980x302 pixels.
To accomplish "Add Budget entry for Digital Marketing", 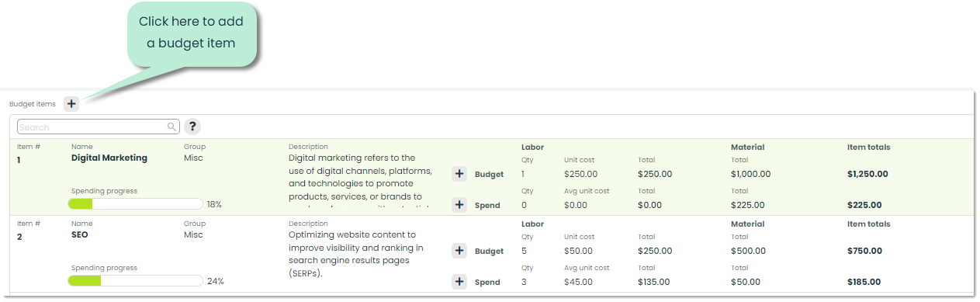I will [x=459, y=174].
